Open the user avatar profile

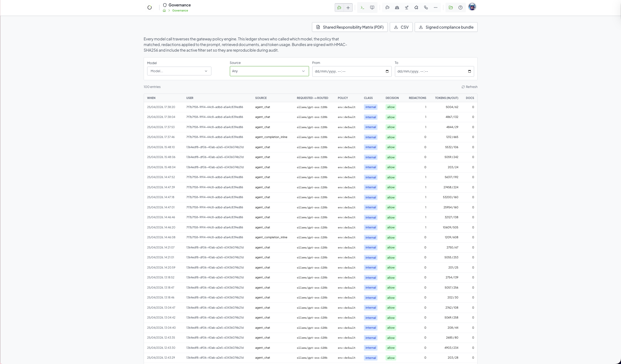pyautogui.click(x=472, y=7)
